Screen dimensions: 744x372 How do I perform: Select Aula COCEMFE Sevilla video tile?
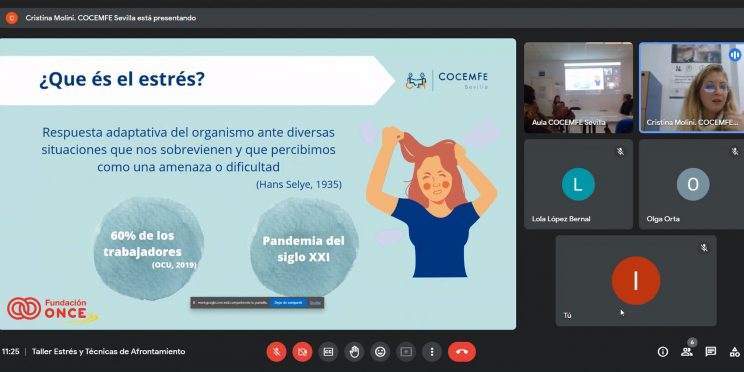click(578, 87)
